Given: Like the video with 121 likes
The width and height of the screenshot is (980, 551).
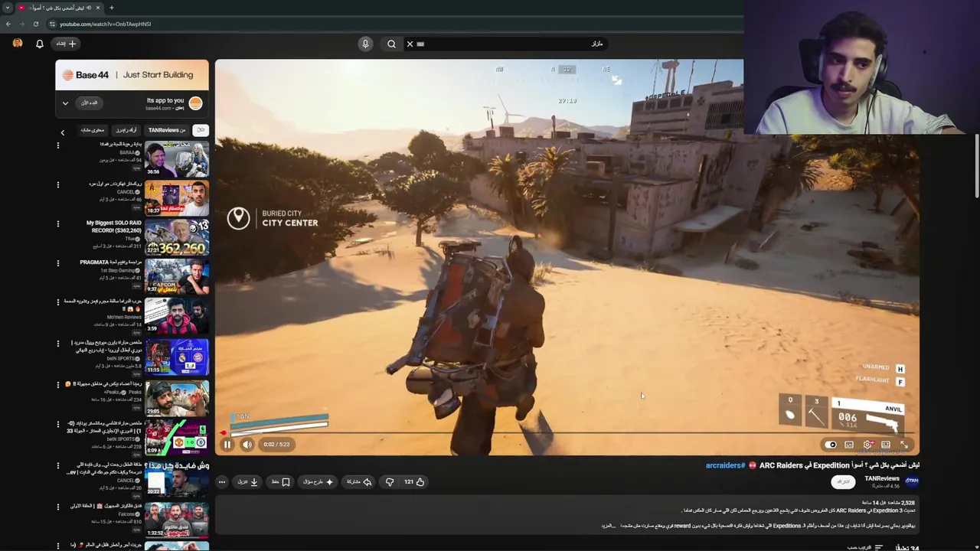Looking at the screenshot, I should 414,482.
